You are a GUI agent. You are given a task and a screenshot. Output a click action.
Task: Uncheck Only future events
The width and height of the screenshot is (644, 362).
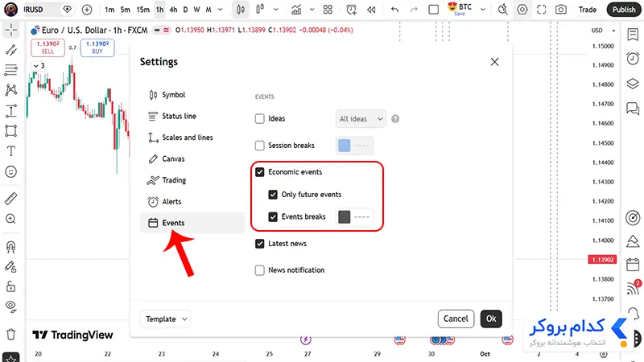tap(273, 195)
